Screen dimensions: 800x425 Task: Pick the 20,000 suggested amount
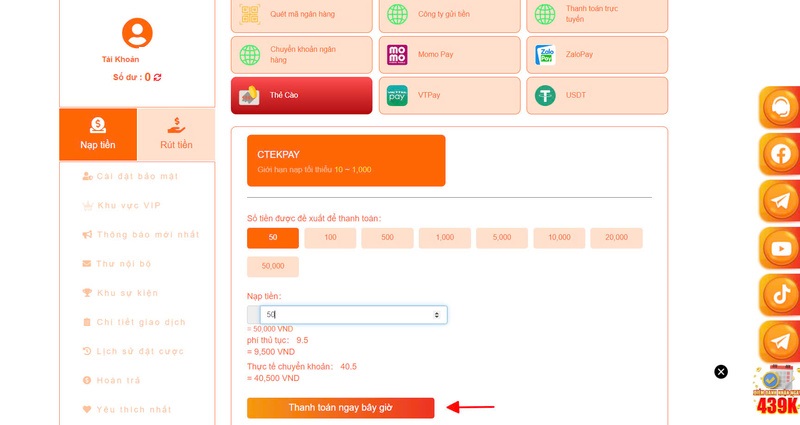616,238
